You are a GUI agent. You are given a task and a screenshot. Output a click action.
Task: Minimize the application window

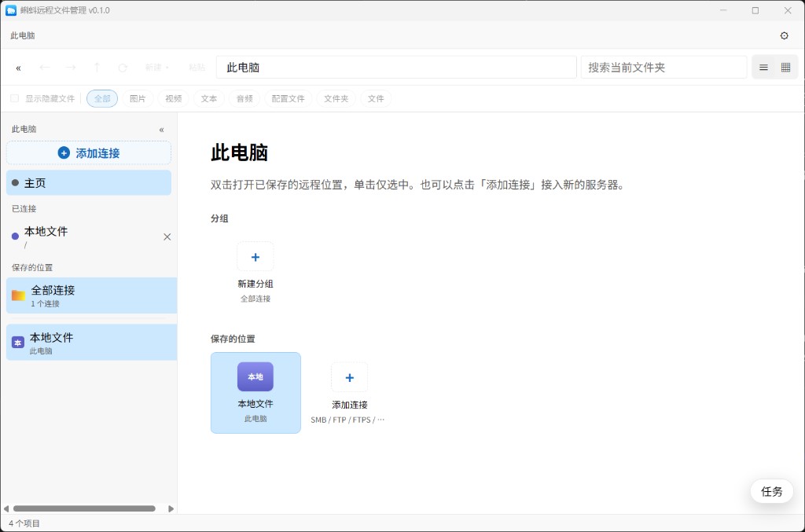723,10
